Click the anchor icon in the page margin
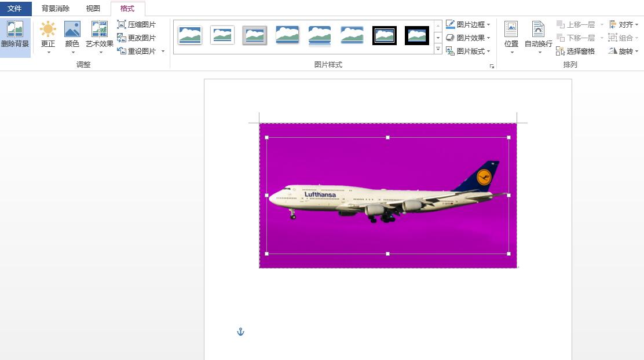 point(241,332)
